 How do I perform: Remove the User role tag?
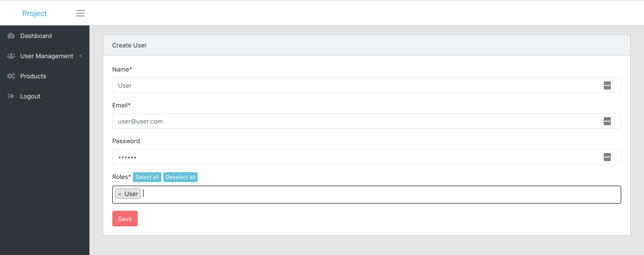tap(119, 194)
